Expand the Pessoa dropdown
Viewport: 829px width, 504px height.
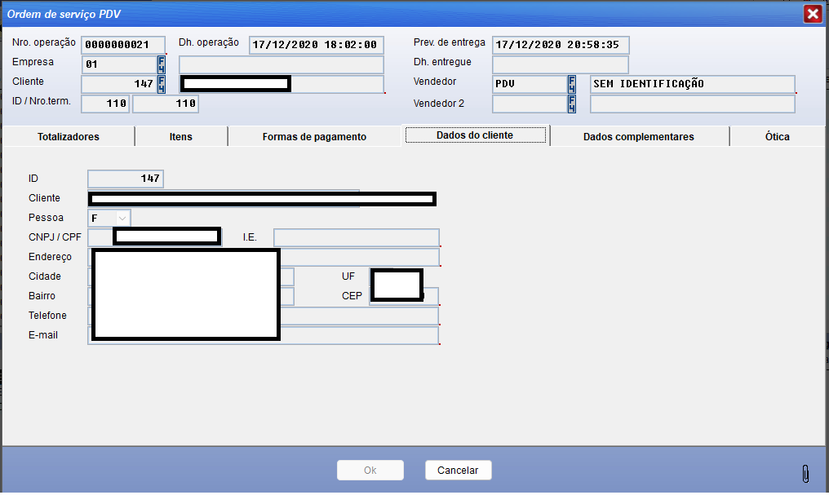[122, 218]
